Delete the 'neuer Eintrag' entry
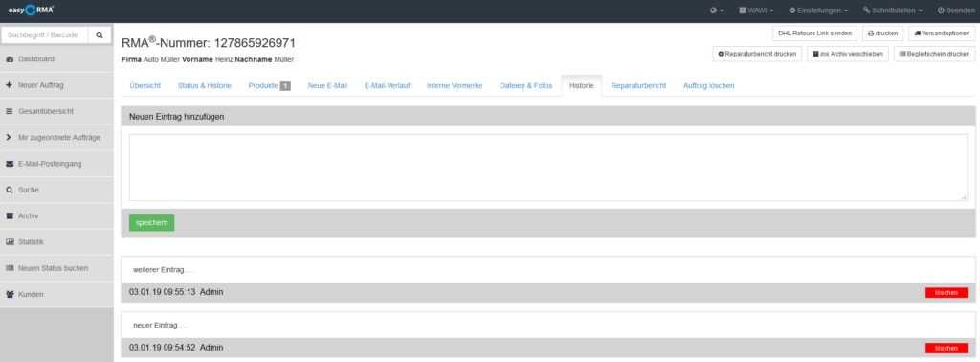 coord(946,349)
